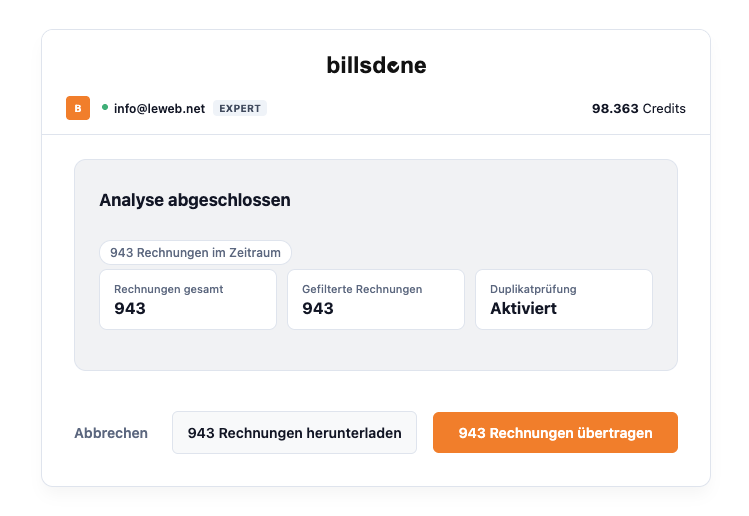Viewport: 749px width, 516px height.
Task: Click the green online status dot
Action: tap(105, 108)
